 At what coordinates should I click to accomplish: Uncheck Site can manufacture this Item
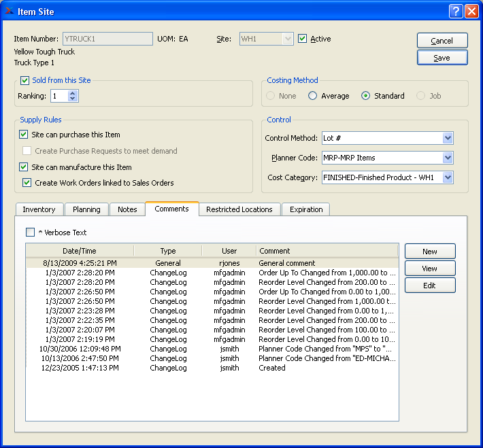coord(24,167)
